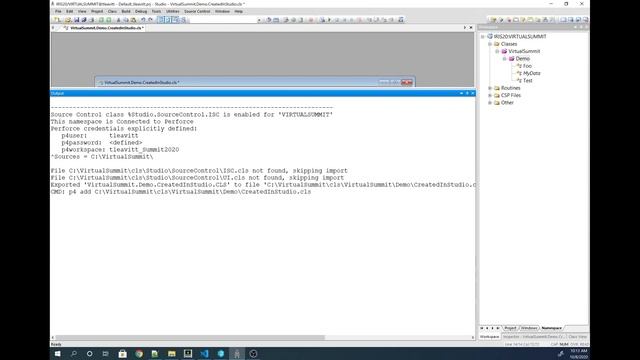Open the Window menu

[x=222, y=11]
